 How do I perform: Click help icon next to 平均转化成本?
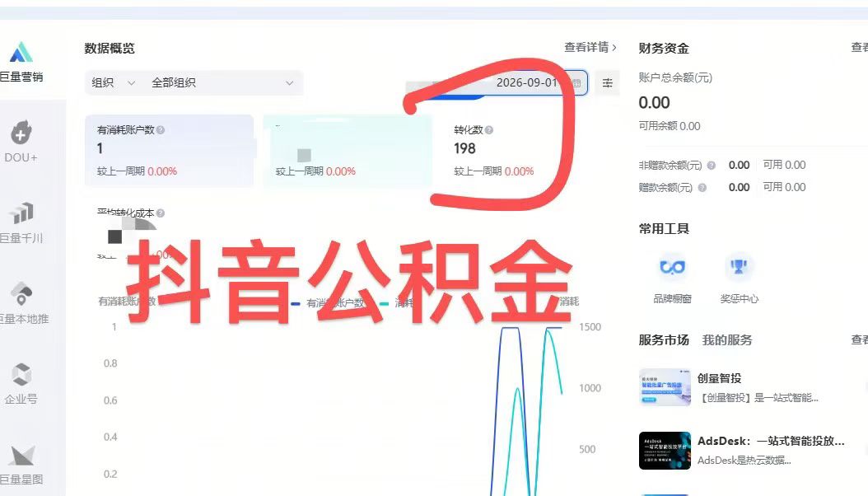point(161,213)
